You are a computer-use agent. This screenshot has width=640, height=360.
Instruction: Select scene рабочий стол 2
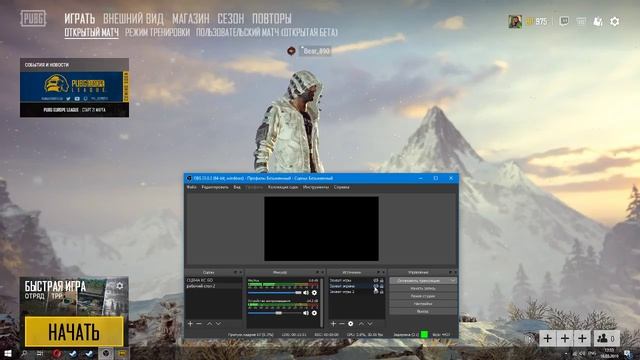[x=213, y=286]
